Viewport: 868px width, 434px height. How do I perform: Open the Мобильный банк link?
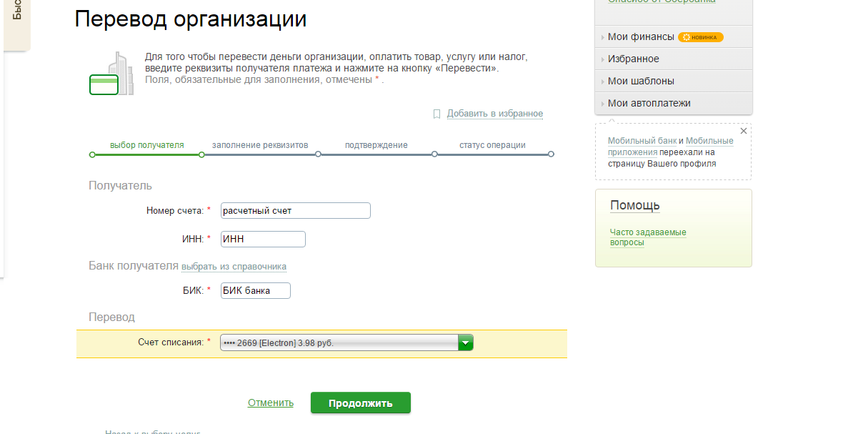[642, 141]
